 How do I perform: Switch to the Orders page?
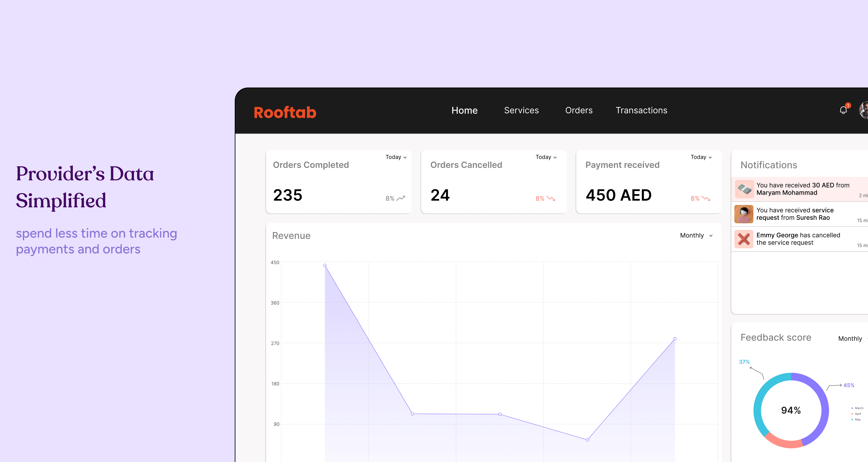click(x=579, y=110)
